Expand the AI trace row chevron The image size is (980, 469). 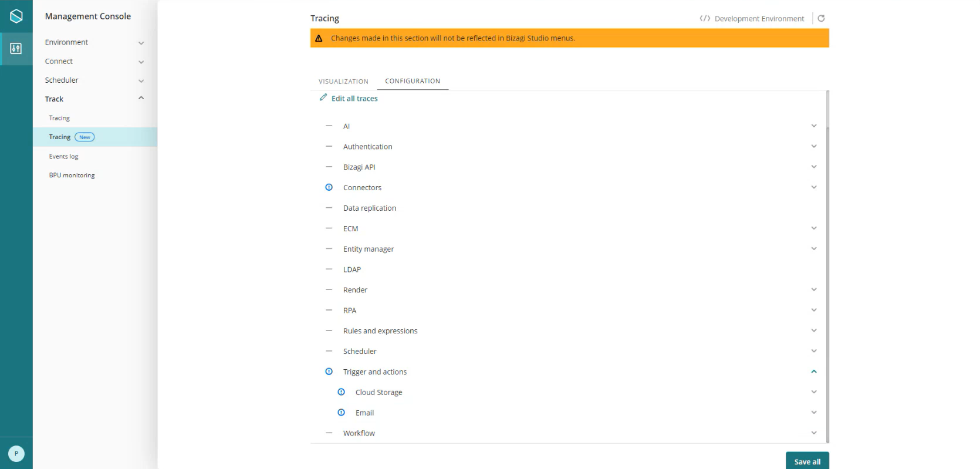[x=814, y=126]
